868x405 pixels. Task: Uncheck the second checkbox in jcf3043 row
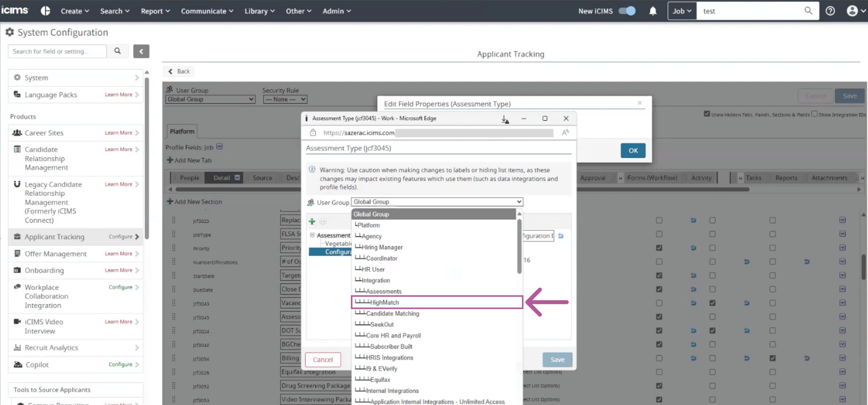712,303
